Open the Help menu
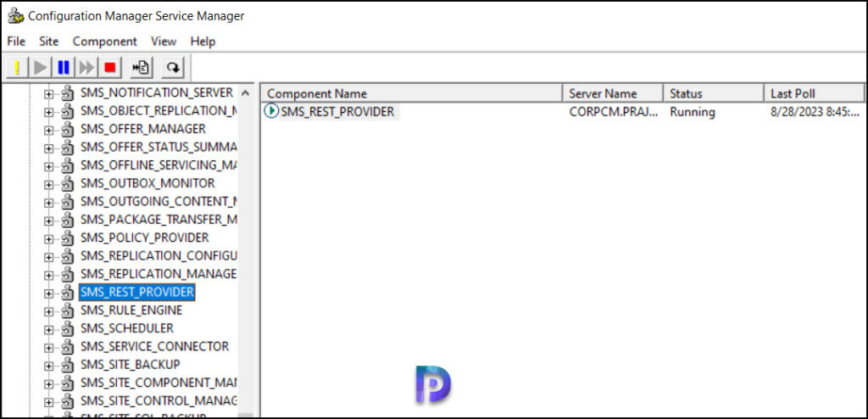This screenshot has height=419, width=868. tap(203, 42)
